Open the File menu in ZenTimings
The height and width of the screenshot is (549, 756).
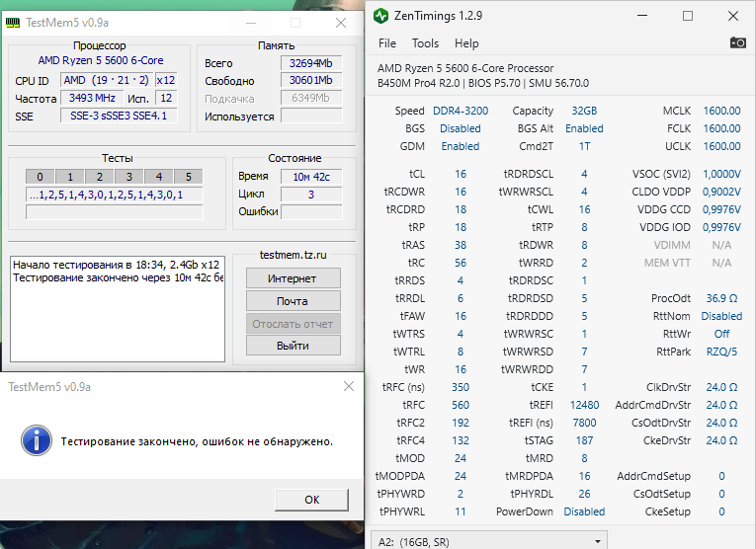tap(387, 43)
